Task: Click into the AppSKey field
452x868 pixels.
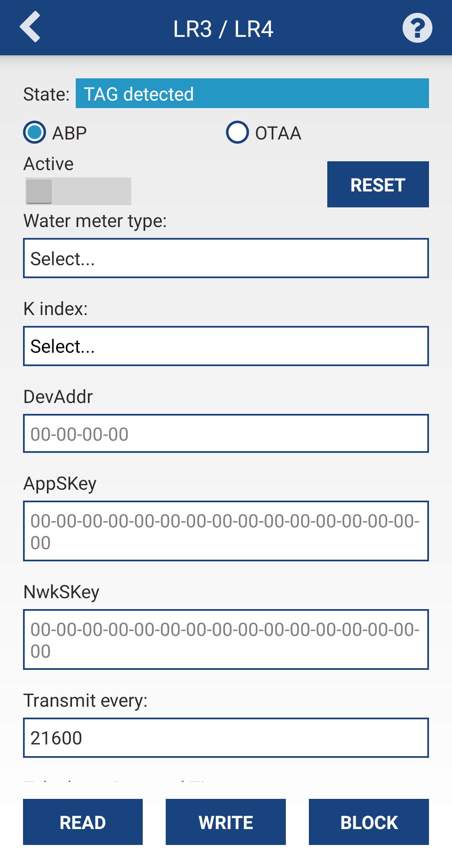Action: pyautogui.click(x=226, y=531)
